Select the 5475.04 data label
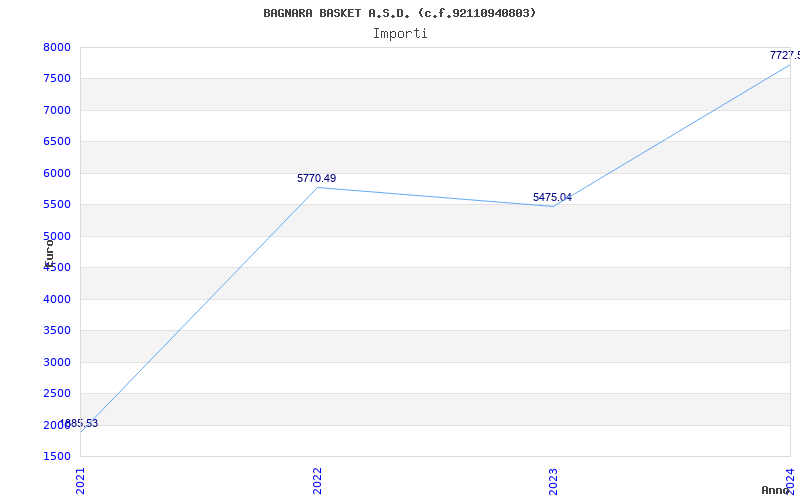Image resolution: width=800 pixels, height=500 pixels. [552, 197]
